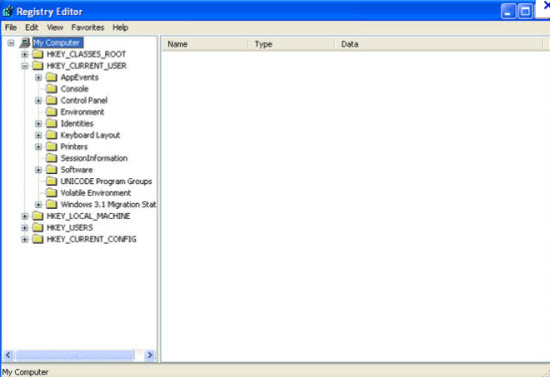Click the HKEY_LOCAL_MACHINE folder icon
Screen dimensions: 550x377
click(x=38, y=216)
